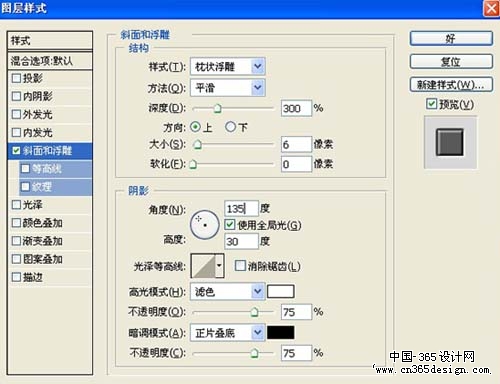Click the shadow opacity field showing 75

tap(296, 353)
